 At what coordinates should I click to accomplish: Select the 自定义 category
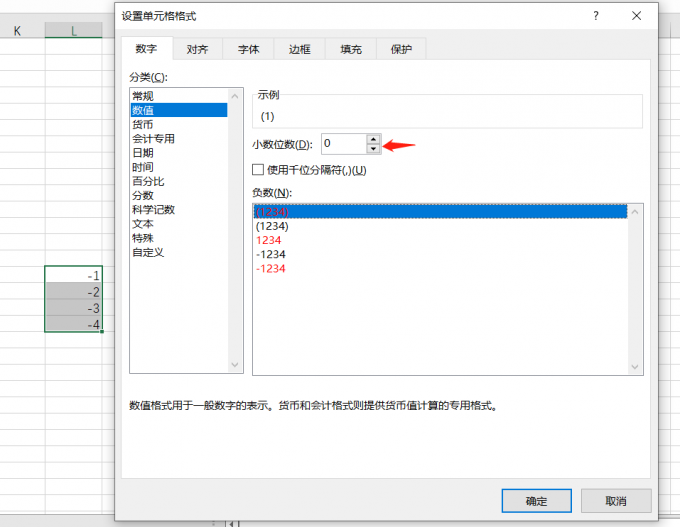click(179, 252)
